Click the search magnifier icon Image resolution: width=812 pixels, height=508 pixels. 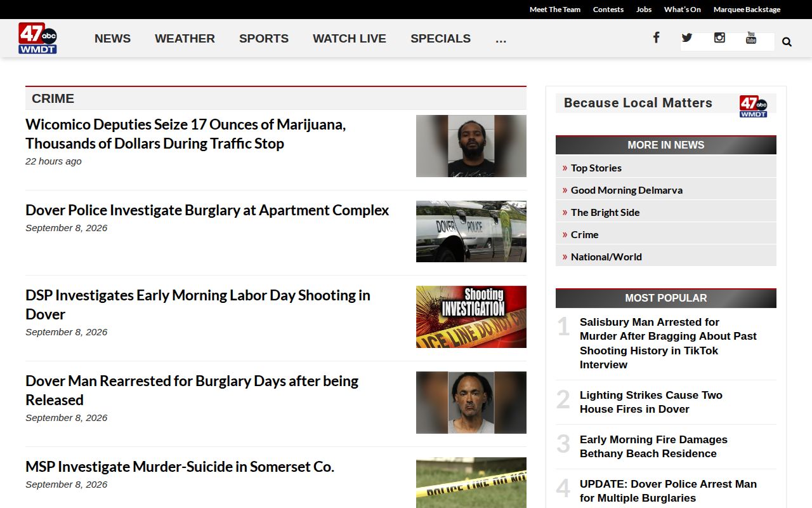click(787, 42)
